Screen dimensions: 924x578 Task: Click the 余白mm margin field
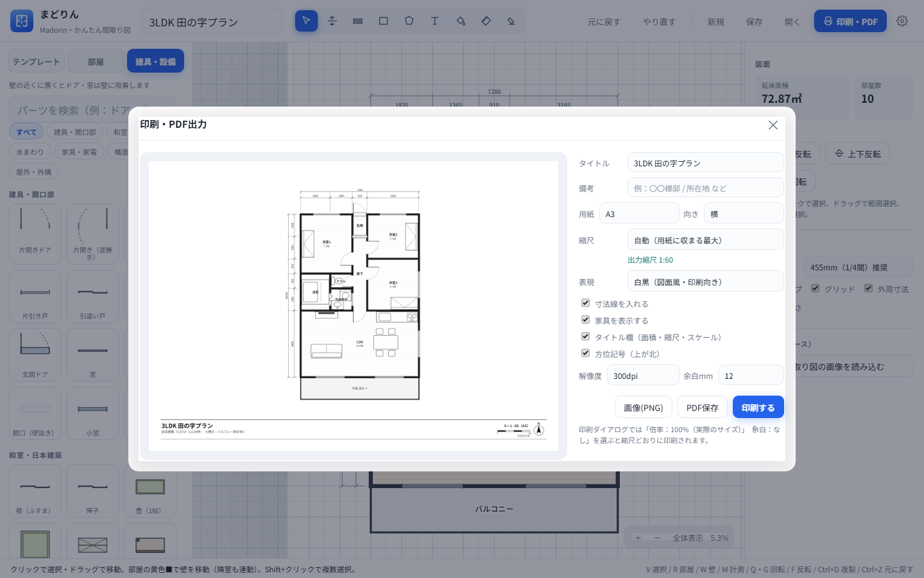pyautogui.click(x=751, y=376)
